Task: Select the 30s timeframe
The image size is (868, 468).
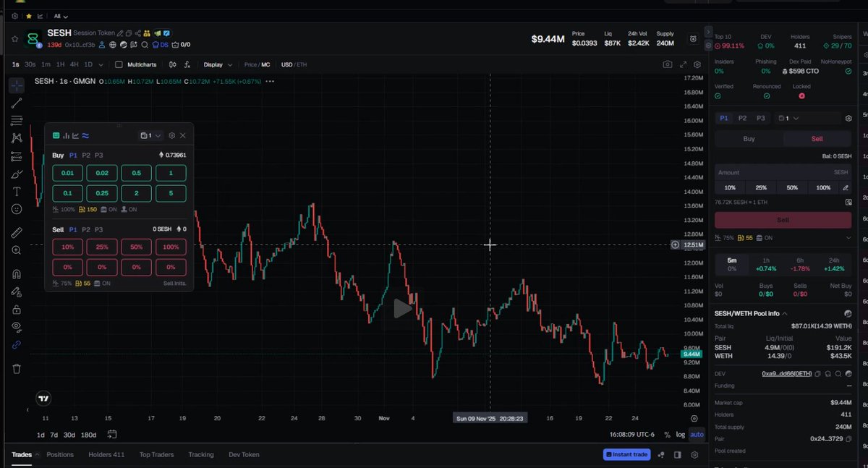Action: click(30, 64)
